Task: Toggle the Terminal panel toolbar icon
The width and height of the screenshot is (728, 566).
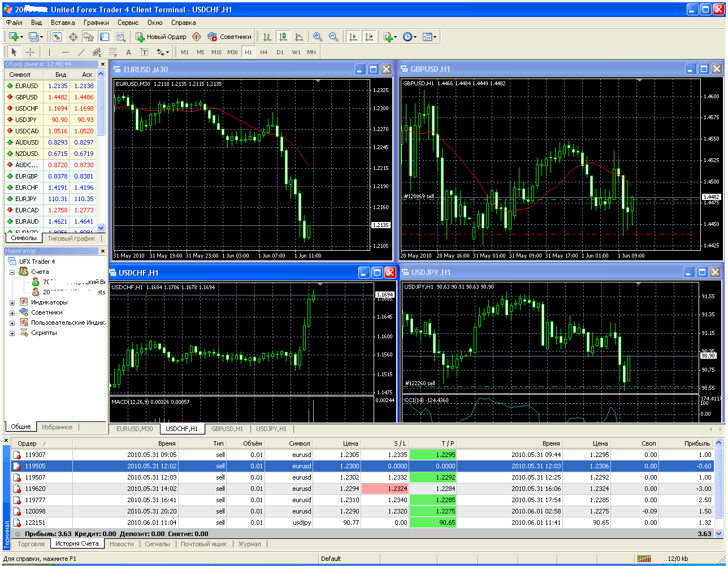Action: 105,37
